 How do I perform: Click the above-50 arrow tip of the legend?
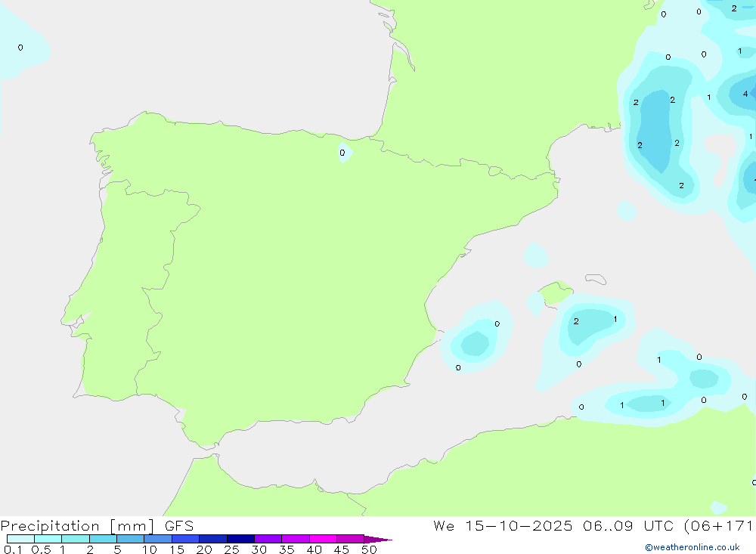[x=378, y=540]
